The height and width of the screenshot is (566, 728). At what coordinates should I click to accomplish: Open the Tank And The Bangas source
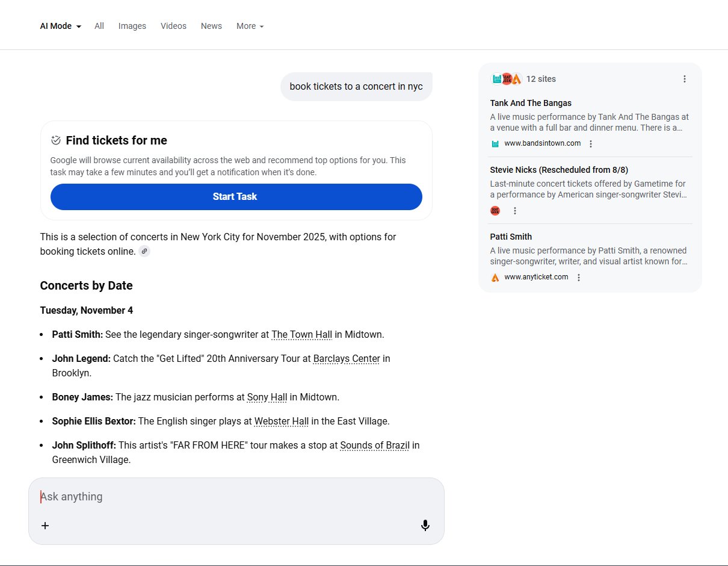point(531,103)
